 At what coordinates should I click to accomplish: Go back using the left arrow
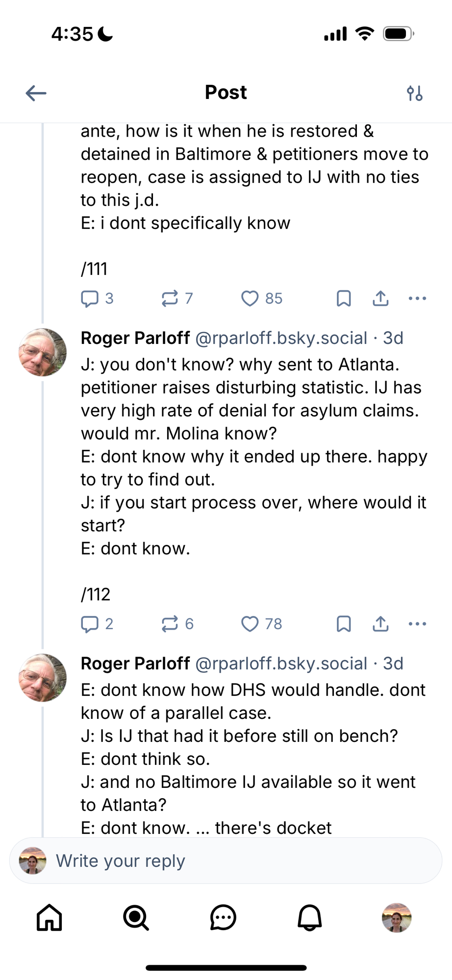click(36, 93)
